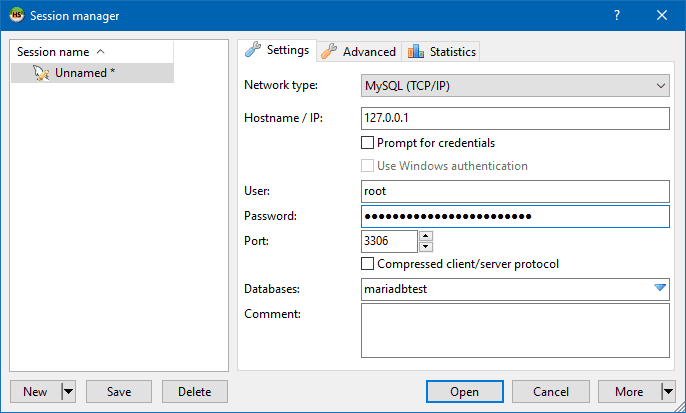Click the Settings tab wrench icon
The image size is (686, 413).
[x=254, y=50]
